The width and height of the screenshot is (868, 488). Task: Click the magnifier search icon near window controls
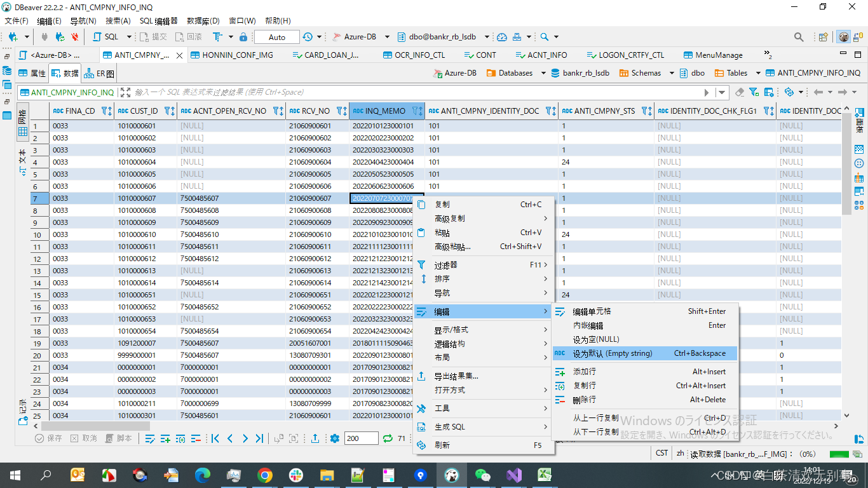(799, 37)
